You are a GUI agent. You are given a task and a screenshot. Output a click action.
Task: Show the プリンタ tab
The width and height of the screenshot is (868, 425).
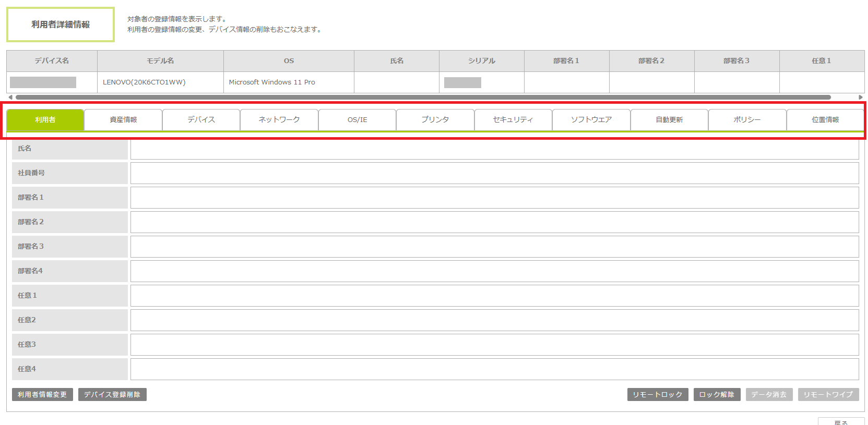tap(435, 120)
